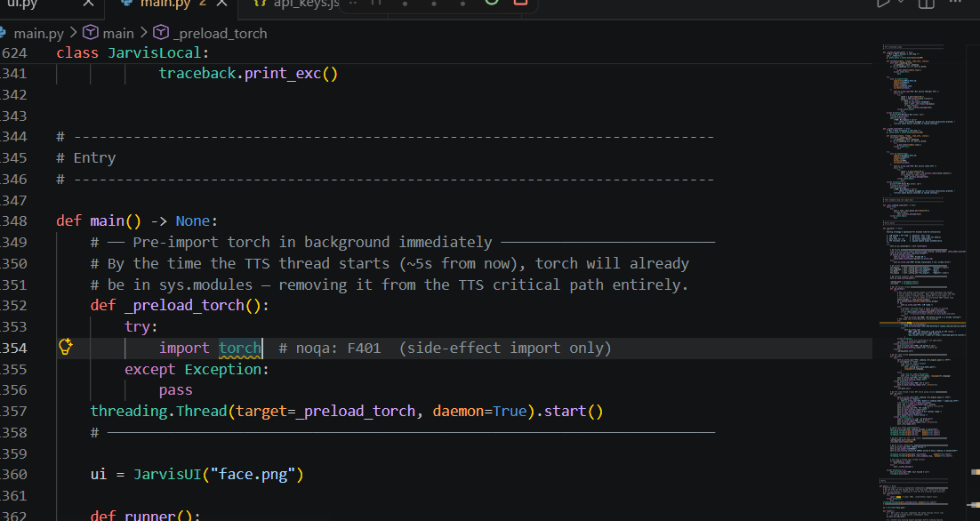Click 'except Exception:' line
The height and width of the screenshot is (521, 980).
(x=197, y=369)
